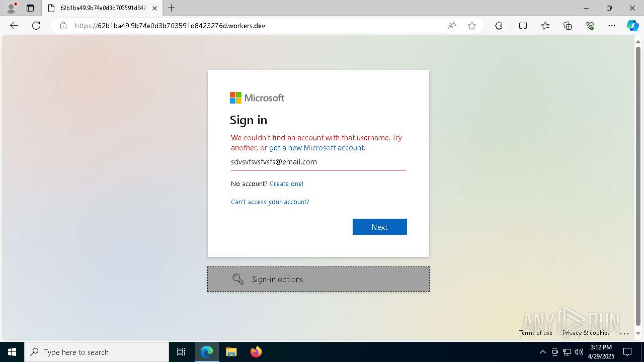Click Microsoft Edge taskbar icon
The width and height of the screenshot is (644, 362).
[207, 352]
